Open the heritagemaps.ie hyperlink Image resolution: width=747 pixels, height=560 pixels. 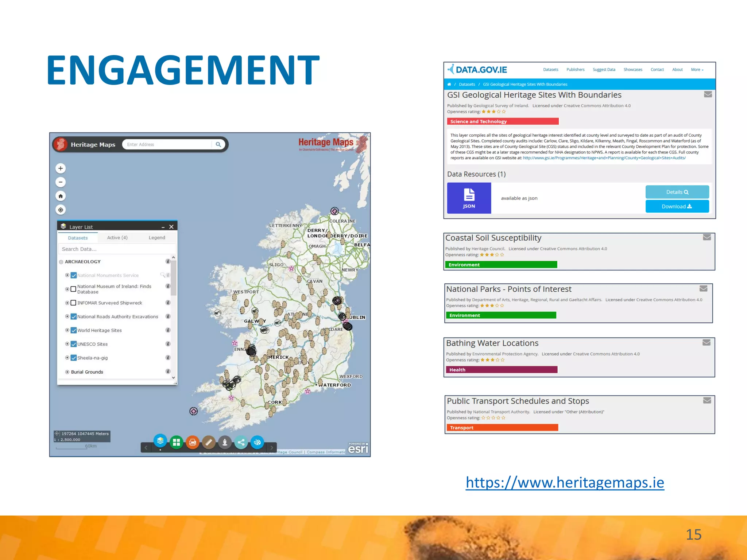click(x=565, y=482)
